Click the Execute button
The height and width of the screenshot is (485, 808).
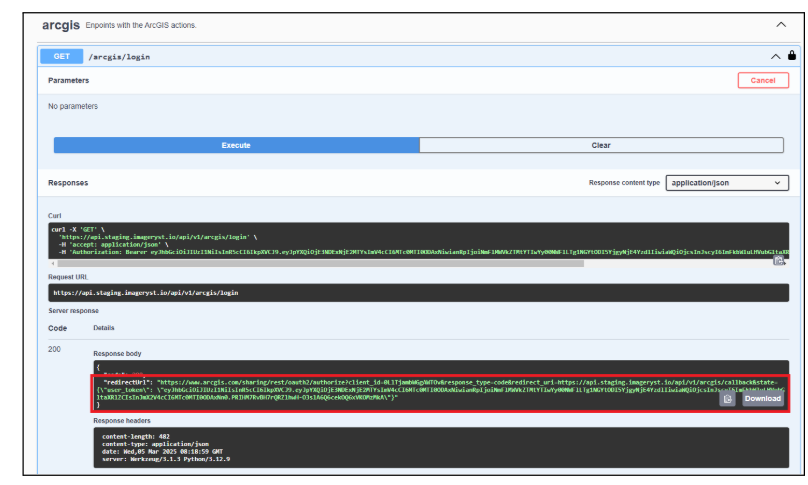pos(237,145)
